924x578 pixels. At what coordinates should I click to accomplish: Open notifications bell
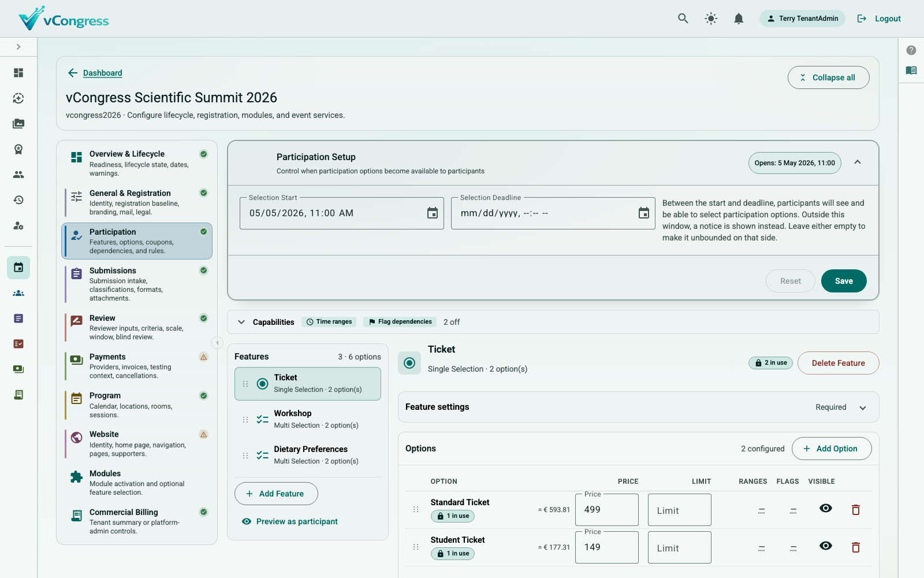(x=739, y=18)
